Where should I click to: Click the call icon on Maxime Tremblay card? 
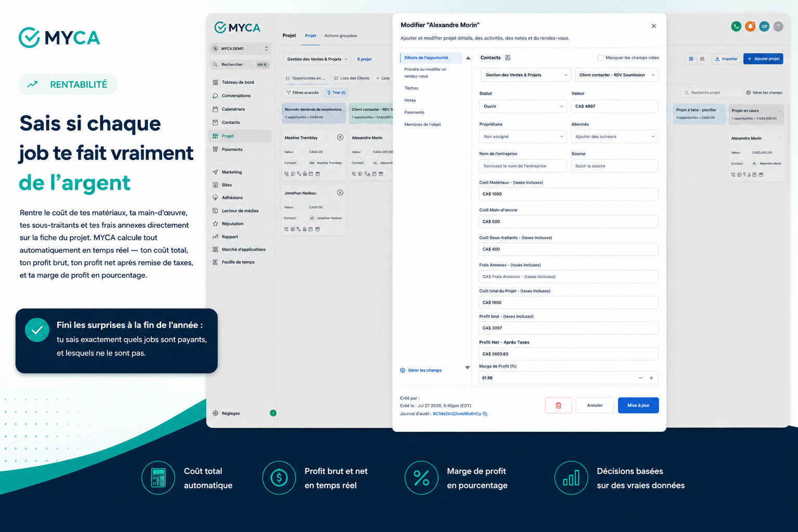(286, 174)
